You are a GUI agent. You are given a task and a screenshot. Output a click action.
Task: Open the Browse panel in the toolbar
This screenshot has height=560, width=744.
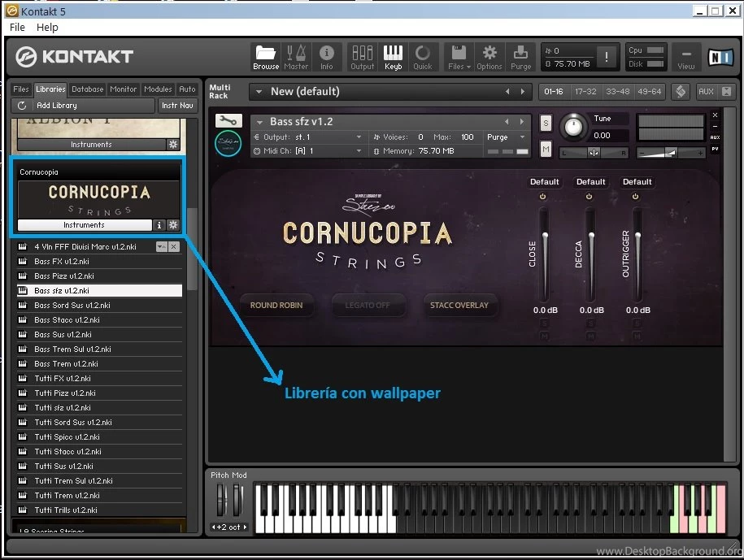(265, 55)
